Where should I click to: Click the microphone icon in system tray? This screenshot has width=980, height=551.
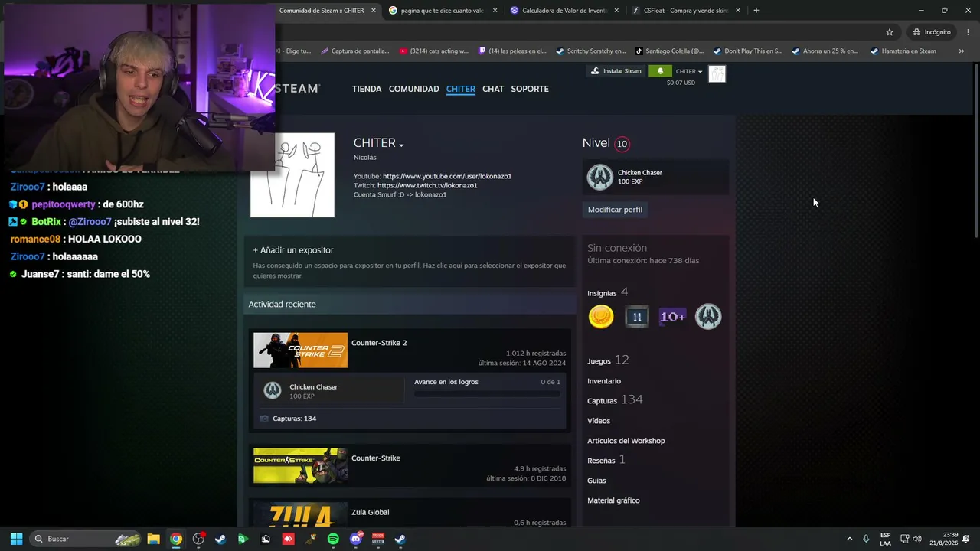pyautogui.click(x=866, y=539)
